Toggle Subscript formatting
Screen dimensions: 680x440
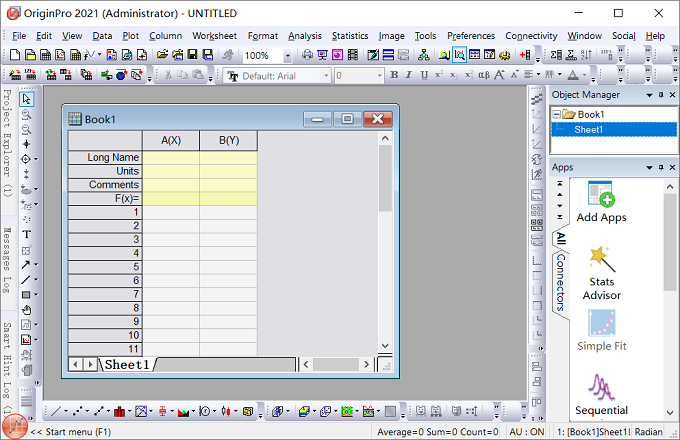[x=454, y=75]
